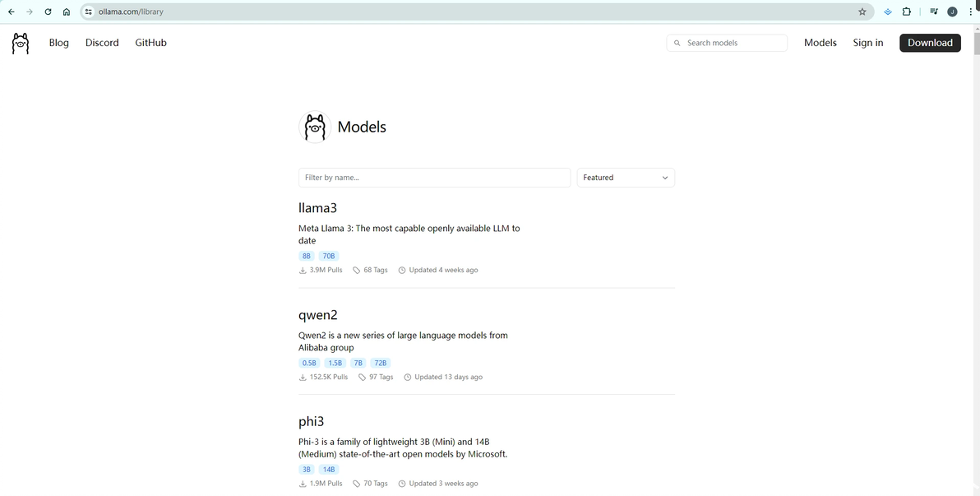Image resolution: width=980 pixels, height=496 pixels.
Task: Click Sign in
Action: click(868, 43)
